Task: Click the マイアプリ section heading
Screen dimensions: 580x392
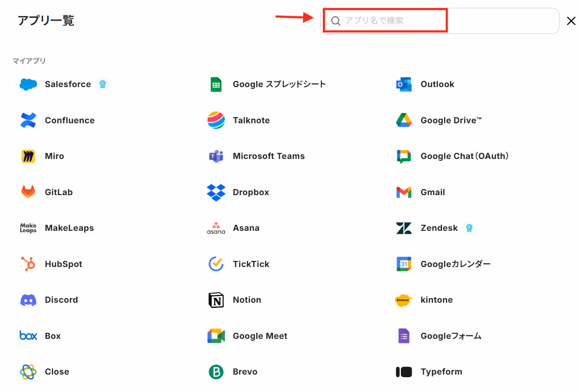Action: coord(29,61)
